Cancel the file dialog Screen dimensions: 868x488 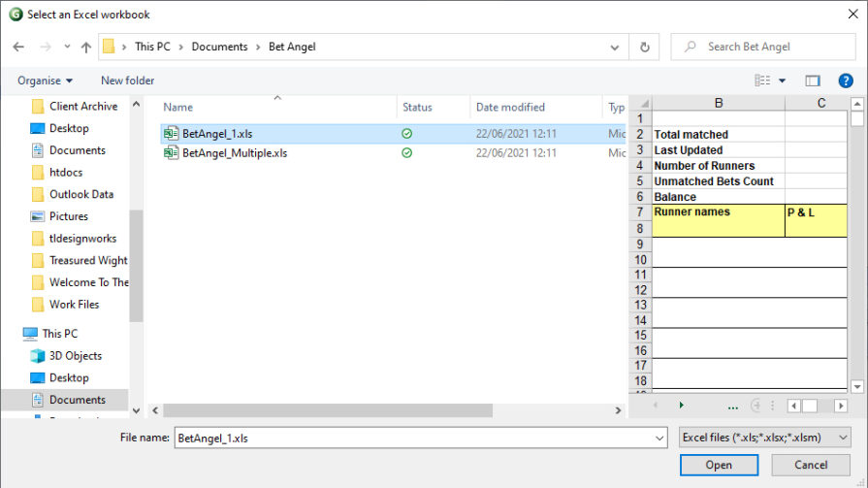pos(811,466)
